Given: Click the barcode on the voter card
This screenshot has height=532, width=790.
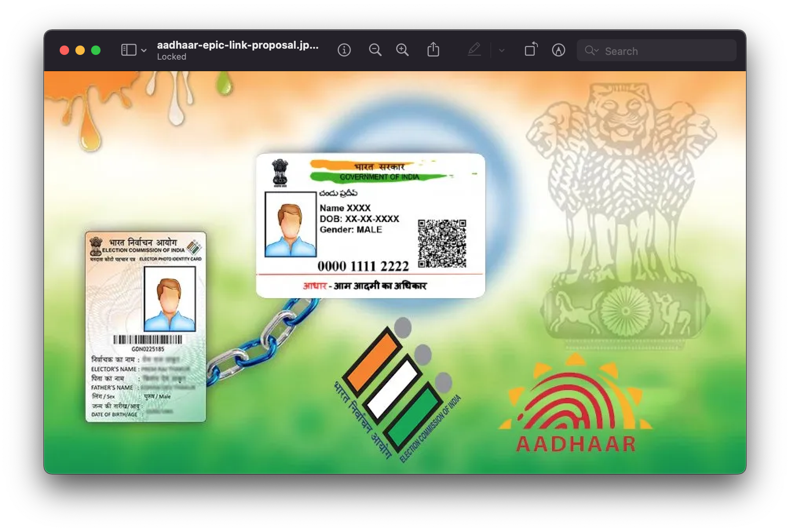Looking at the screenshot, I should [148, 340].
